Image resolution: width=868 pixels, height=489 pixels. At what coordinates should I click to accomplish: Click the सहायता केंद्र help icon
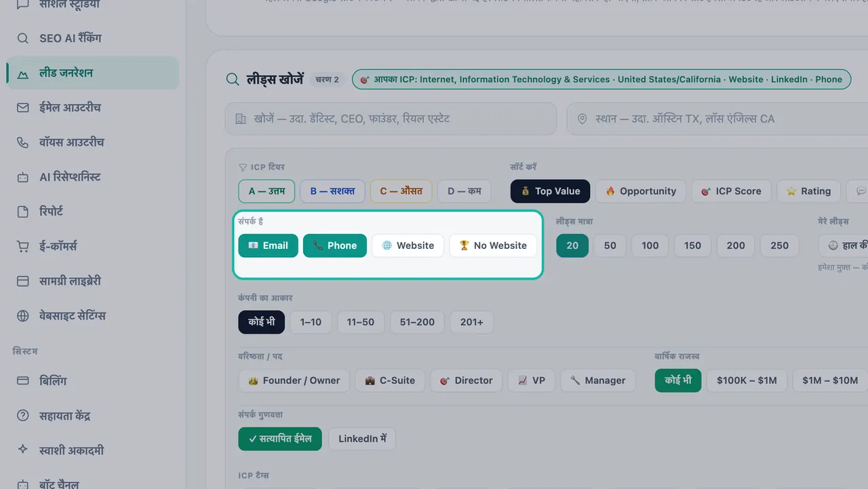pos(23,415)
